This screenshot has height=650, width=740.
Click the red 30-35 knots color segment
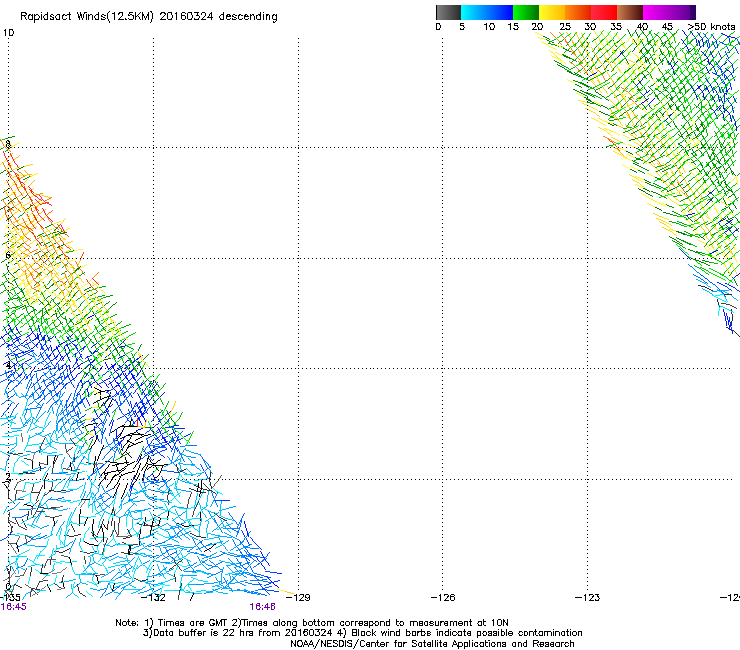coord(604,12)
